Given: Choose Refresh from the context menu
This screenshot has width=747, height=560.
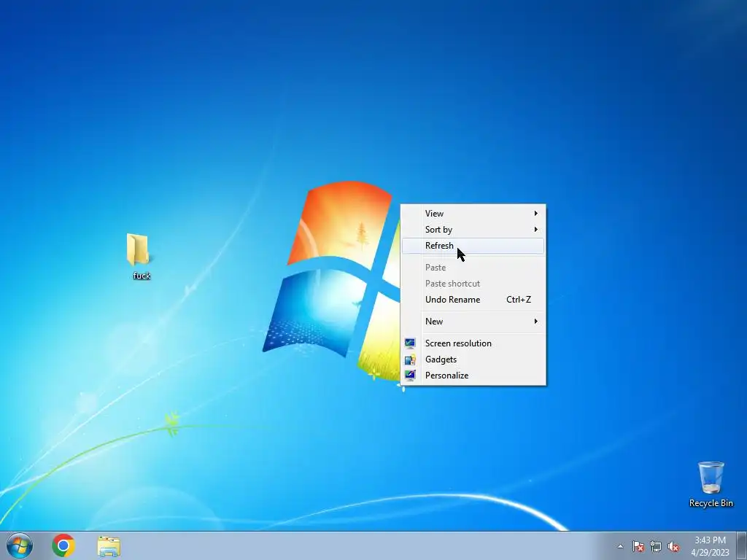Looking at the screenshot, I should (473, 246).
